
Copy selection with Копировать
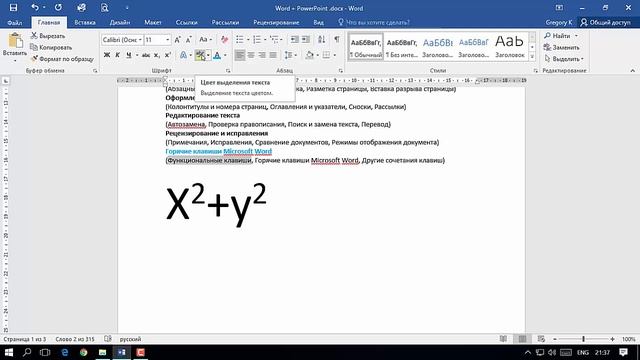point(51,47)
